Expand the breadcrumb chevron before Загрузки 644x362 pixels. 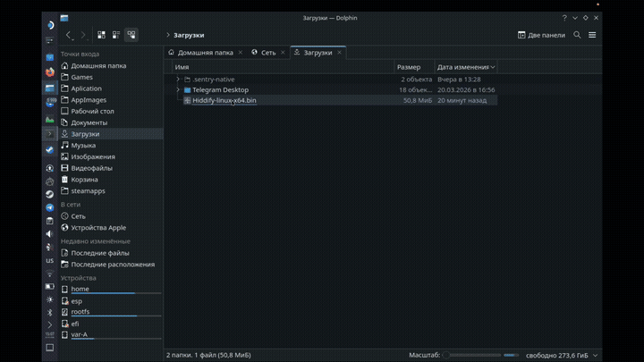[x=168, y=35]
